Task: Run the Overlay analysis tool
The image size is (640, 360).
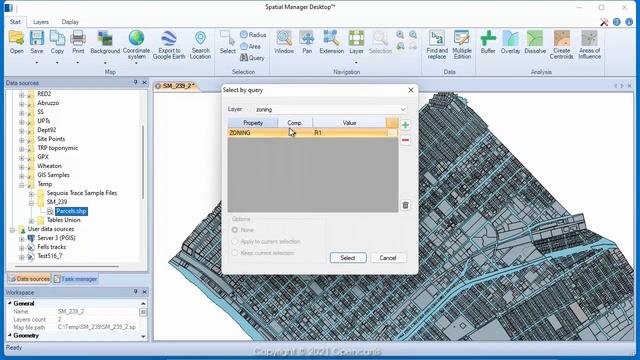Action: pyautogui.click(x=510, y=42)
